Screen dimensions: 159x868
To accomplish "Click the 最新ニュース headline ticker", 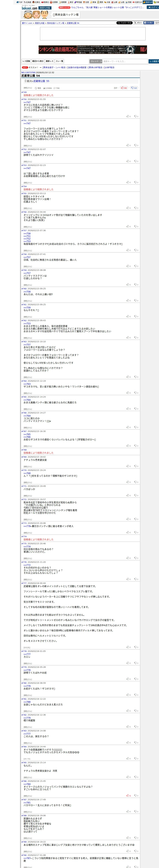I will point(107,7).
